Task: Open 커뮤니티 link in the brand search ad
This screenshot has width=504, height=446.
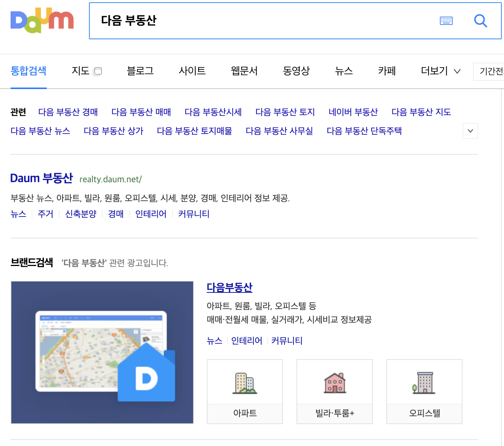Action: [287, 341]
